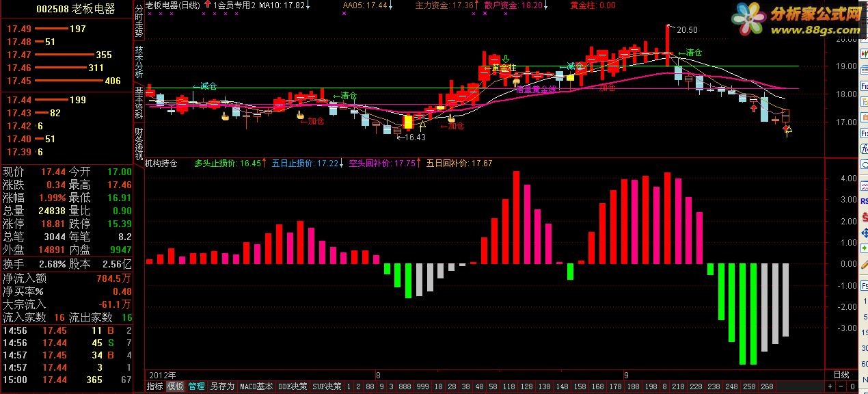The width and height of the screenshot is (868, 394).
Task: Select template number 178
Action: [616, 386]
